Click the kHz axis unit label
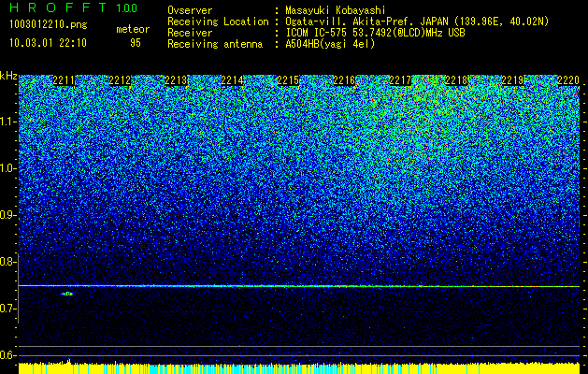This screenshot has height=374, width=588. tap(8, 76)
